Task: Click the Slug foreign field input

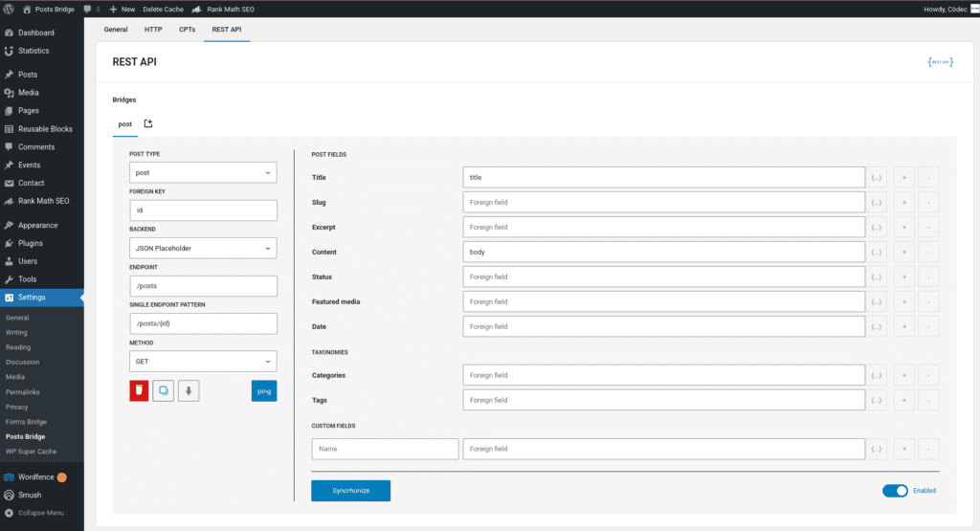Action: tap(663, 202)
